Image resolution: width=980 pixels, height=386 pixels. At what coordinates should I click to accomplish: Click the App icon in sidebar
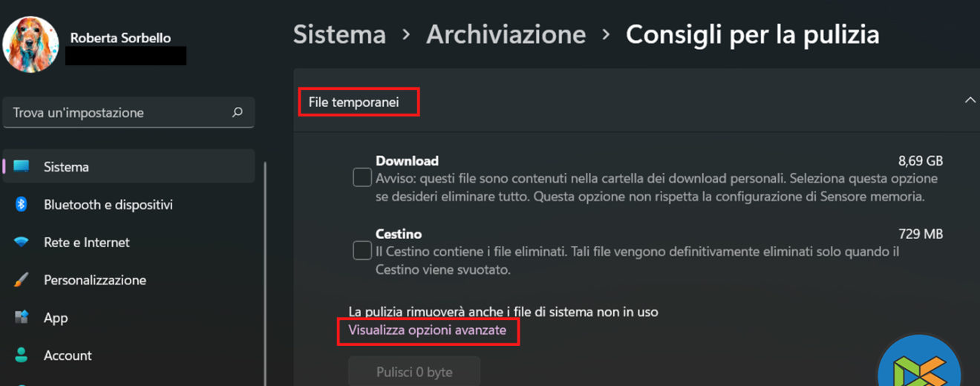tap(22, 318)
